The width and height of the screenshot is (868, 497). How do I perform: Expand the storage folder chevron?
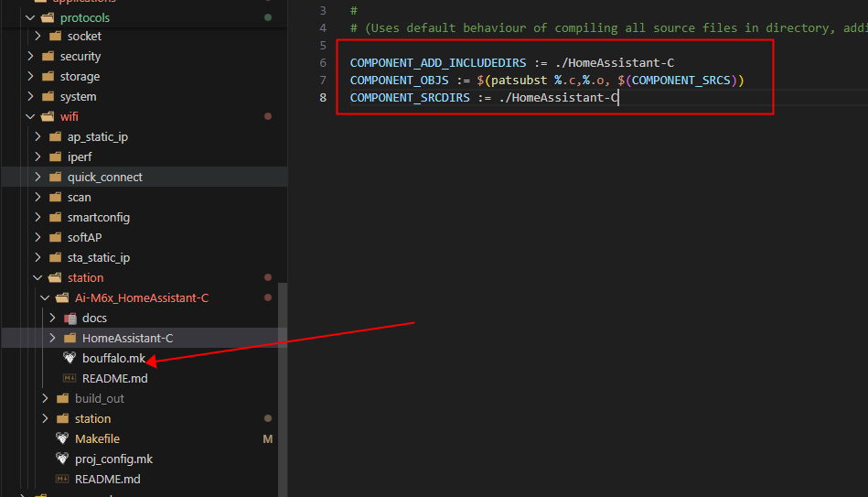click(30, 76)
